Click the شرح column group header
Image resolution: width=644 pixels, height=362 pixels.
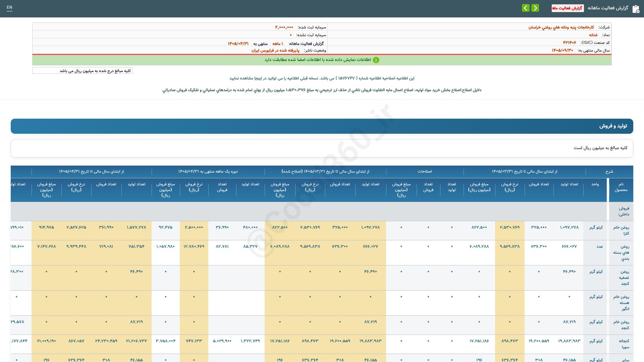click(609, 172)
